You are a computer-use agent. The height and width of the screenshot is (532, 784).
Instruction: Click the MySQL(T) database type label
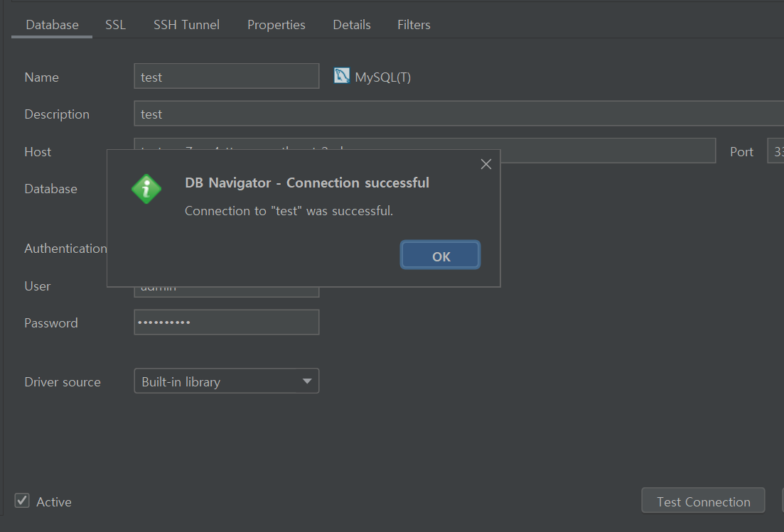tap(383, 77)
